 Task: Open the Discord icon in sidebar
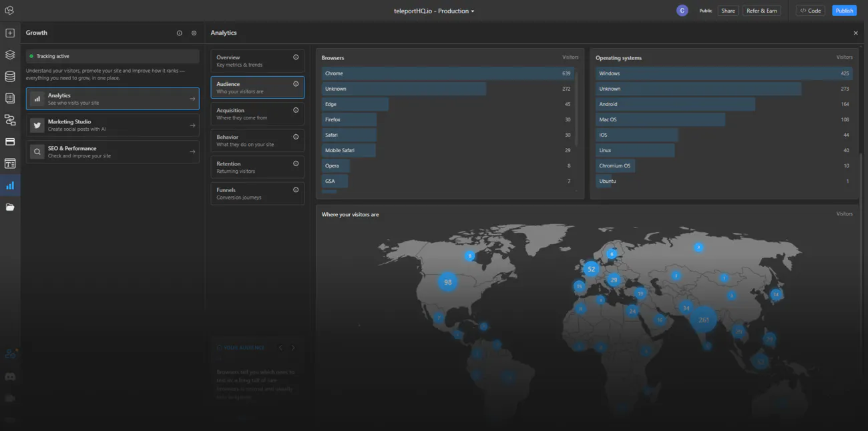coord(10,377)
